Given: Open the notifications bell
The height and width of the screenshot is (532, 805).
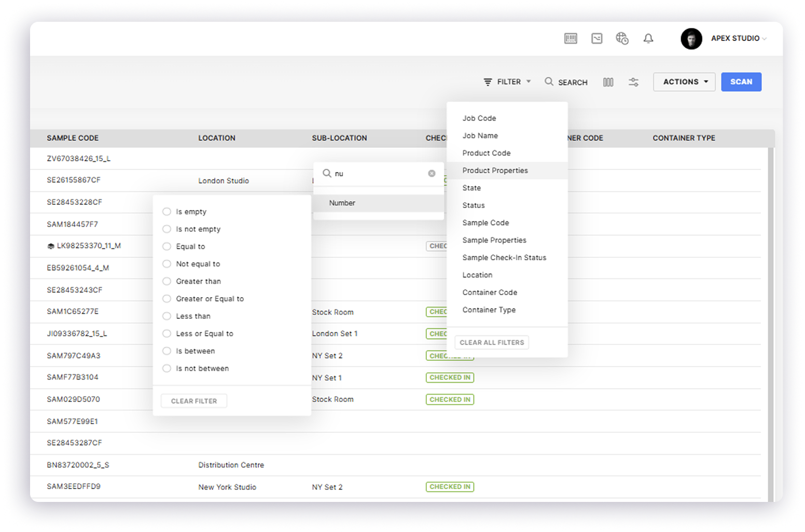Looking at the screenshot, I should [x=648, y=38].
